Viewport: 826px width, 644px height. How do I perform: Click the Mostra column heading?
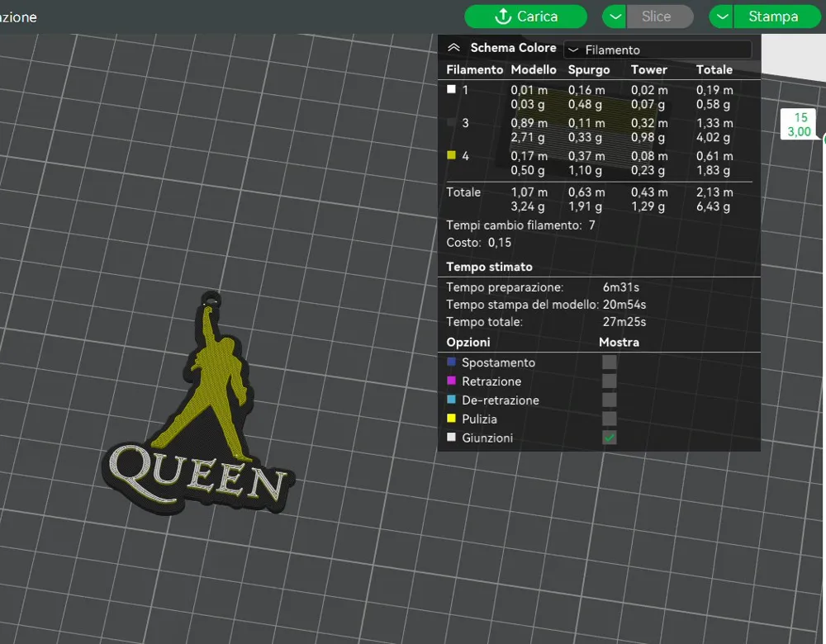click(619, 343)
